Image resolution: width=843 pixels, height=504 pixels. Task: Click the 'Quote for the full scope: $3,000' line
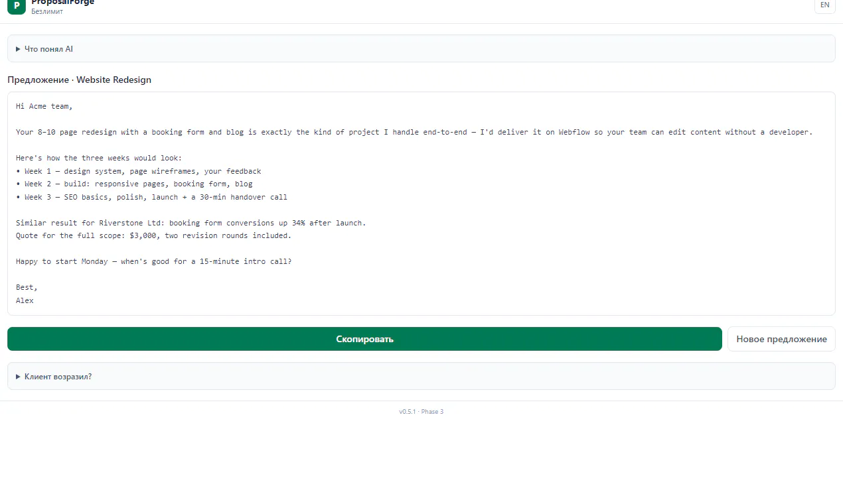pyautogui.click(x=154, y=235)
